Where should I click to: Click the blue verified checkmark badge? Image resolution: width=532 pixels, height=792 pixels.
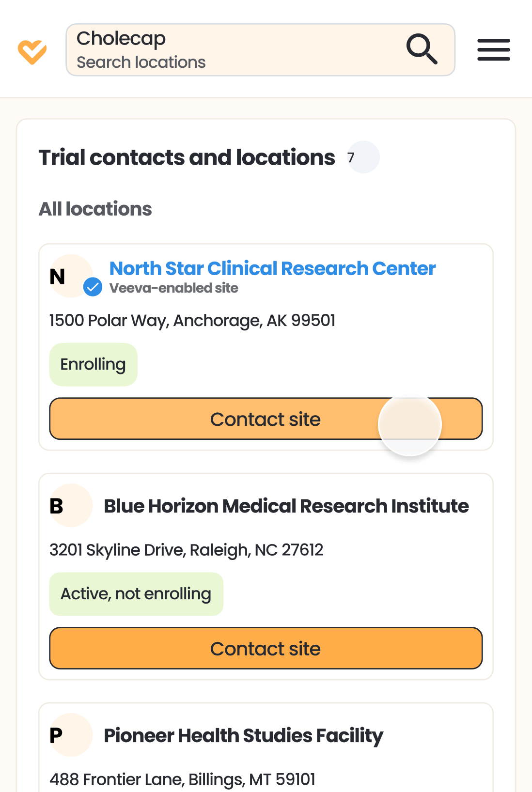(93, 287)
